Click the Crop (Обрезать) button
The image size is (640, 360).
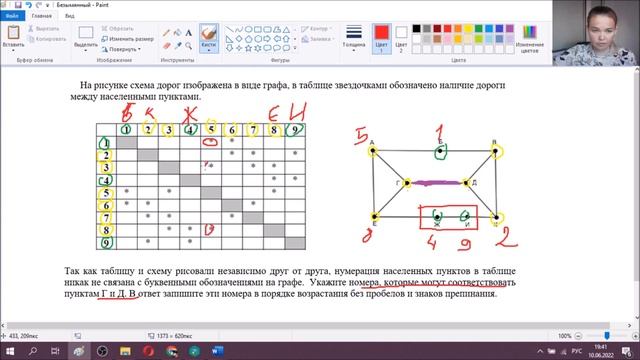click(x=118, y=29)
